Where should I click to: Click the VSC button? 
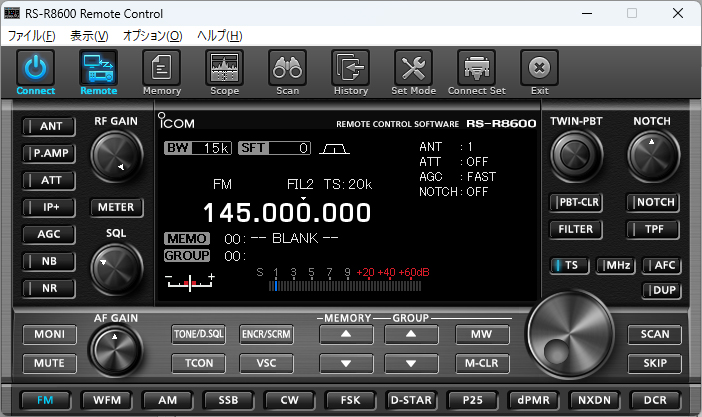click(266, 363)
